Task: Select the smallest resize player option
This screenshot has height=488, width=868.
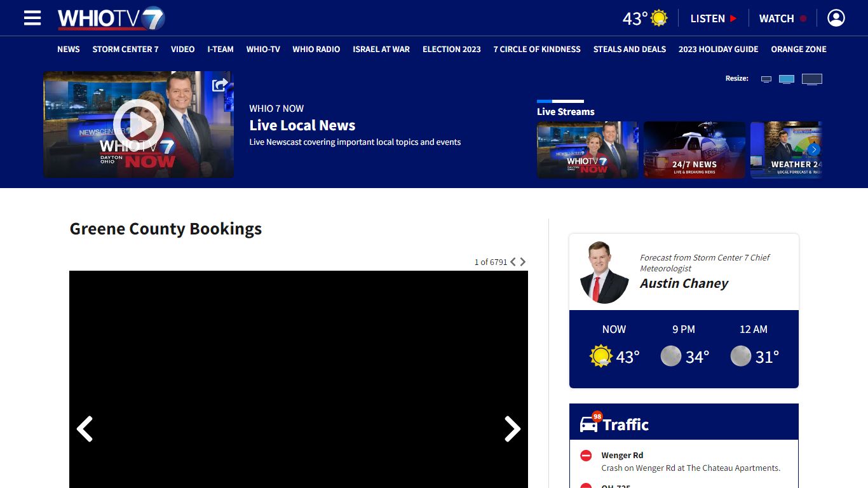Action: [766, 79]
